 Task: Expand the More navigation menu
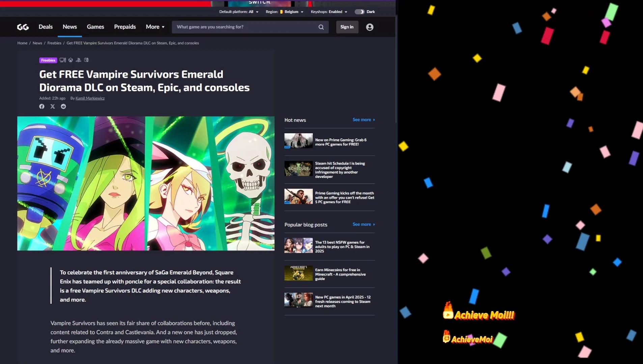pyautogui.click(x=155, y=27)
